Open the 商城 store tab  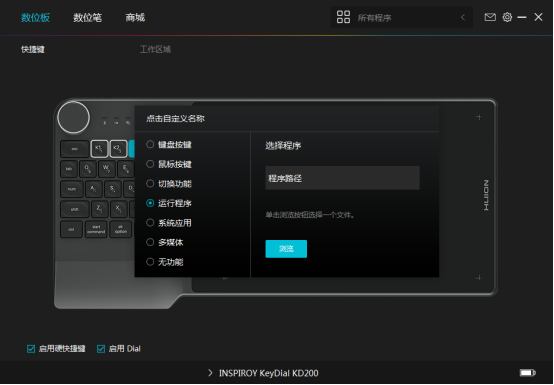click(135, 17)
